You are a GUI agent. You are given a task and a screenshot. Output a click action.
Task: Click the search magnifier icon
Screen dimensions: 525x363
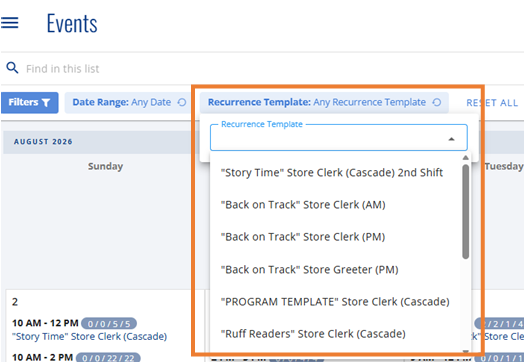point(12,68)
